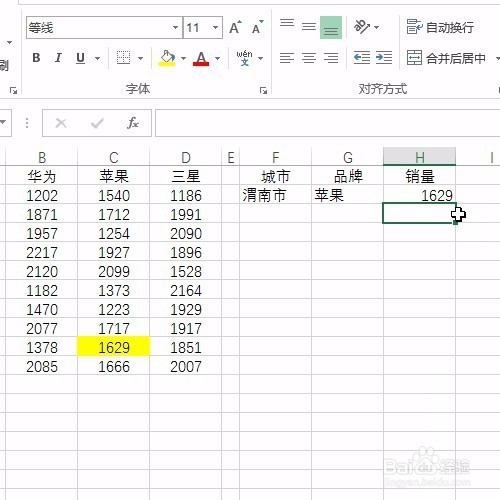This screenshot has width=500, height=500.
Task: Click the wén phonetic guide icon
Action: coord(245,58)
